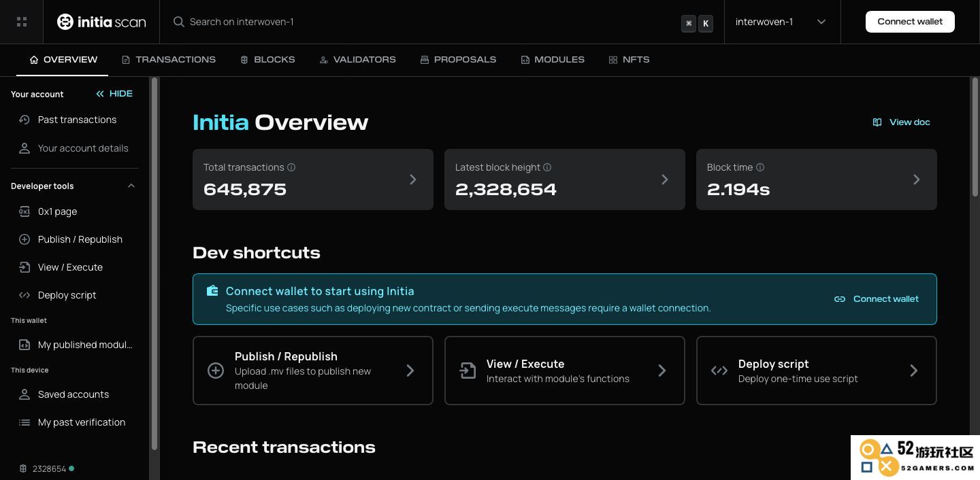The width and height of the screenshot is (980, 480).
Task: Open the Proposals tab
Action: (x=458, y=60)
